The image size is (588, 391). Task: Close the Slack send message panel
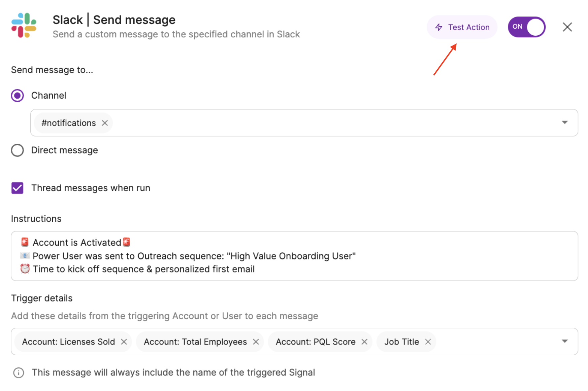click(x=567, y=27)
